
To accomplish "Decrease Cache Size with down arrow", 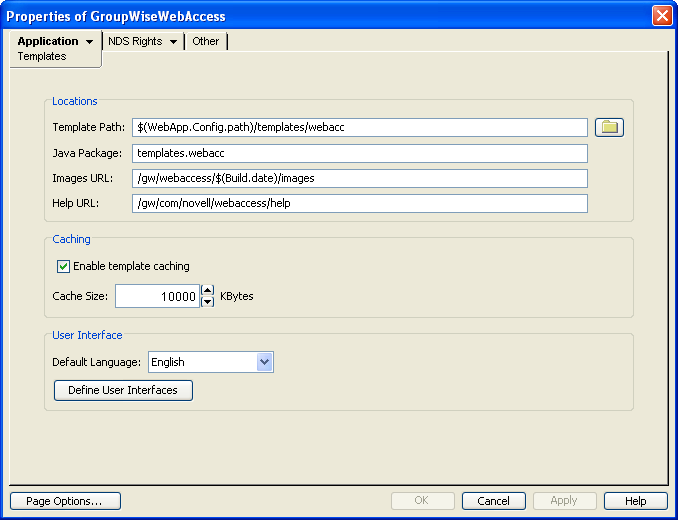I will 208,302.
